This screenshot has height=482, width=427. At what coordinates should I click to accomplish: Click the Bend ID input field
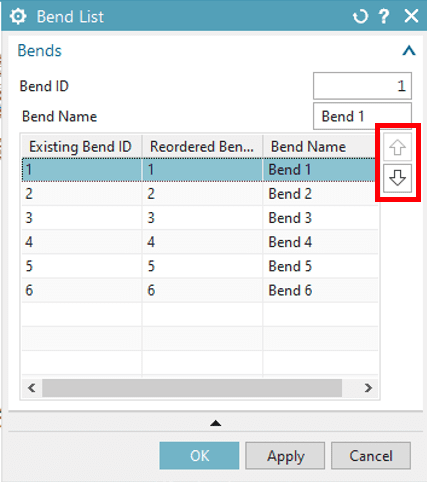[x=362, y=86]
